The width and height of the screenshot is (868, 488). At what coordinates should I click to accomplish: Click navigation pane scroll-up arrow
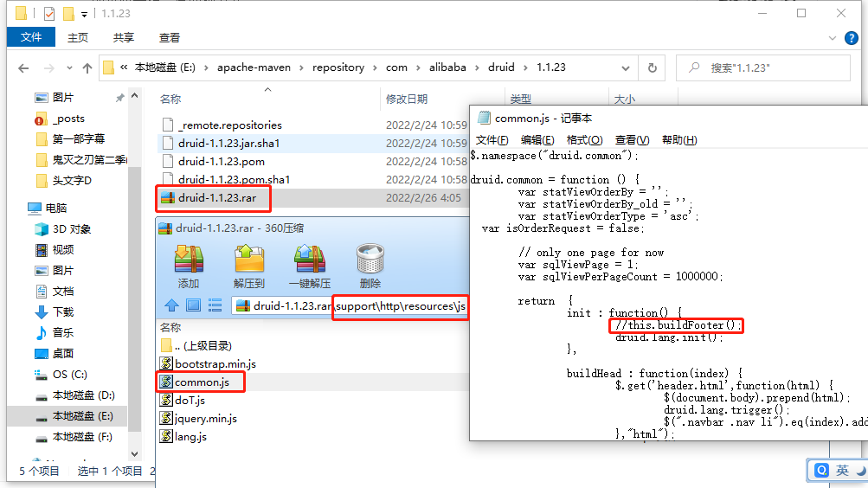(134, 96)
